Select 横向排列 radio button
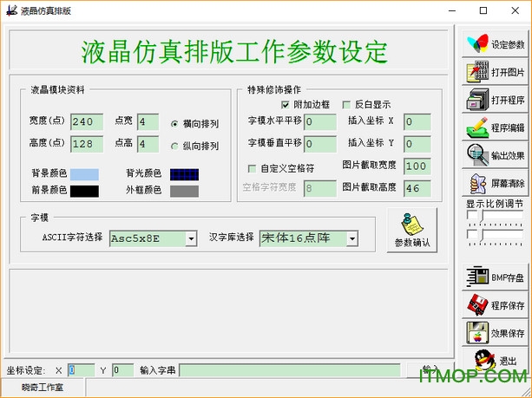Viewport: 532px width, 398px height. (174, 124)
